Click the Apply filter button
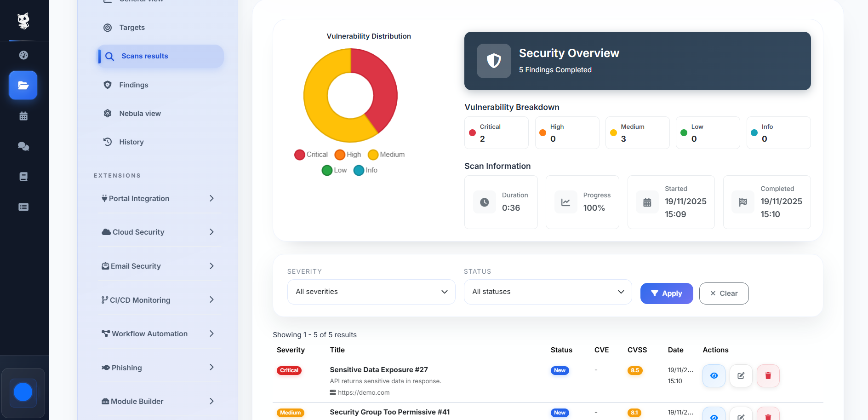Image resolution: width=868 pixels, height=420 pixels. tap(666, 293)
